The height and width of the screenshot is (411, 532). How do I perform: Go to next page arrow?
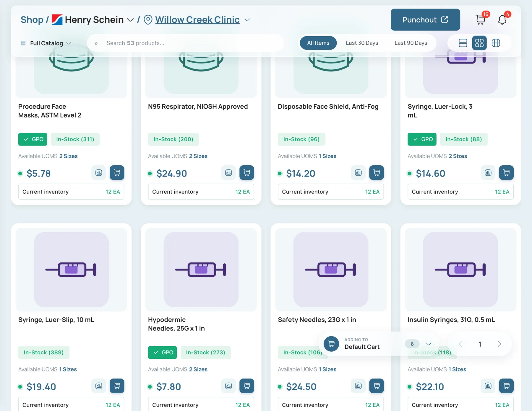tap(499, 344)
